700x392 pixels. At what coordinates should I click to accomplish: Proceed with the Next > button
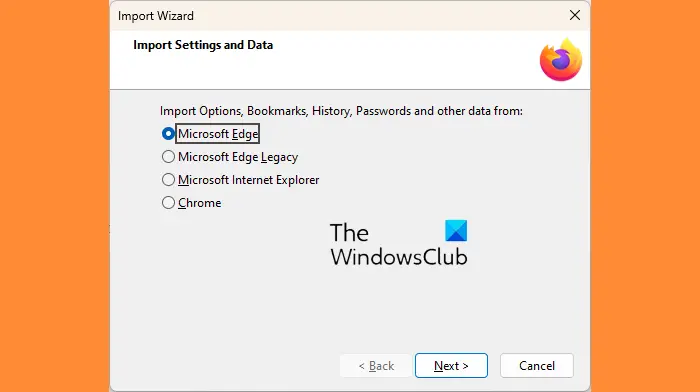click(451, 366)
